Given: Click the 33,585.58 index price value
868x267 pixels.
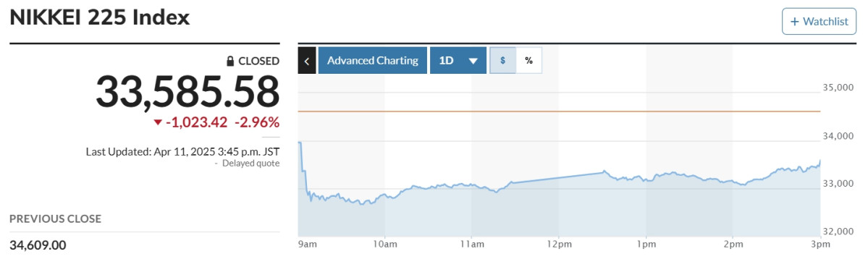Looking at the screenshot, I should (187, 92).
